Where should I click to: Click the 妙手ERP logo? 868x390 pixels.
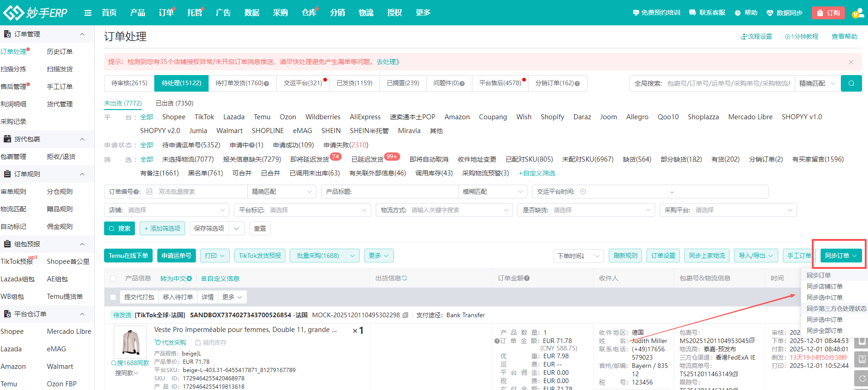click(35, 12)
